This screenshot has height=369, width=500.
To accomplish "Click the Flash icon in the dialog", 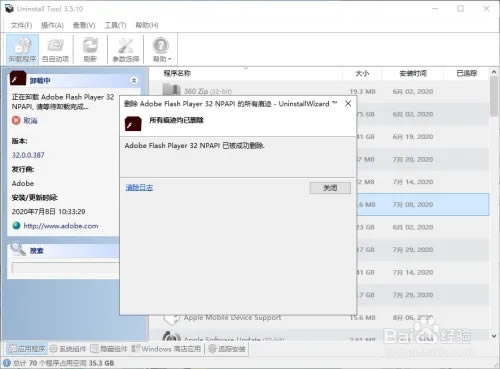I will pos(133,124).
